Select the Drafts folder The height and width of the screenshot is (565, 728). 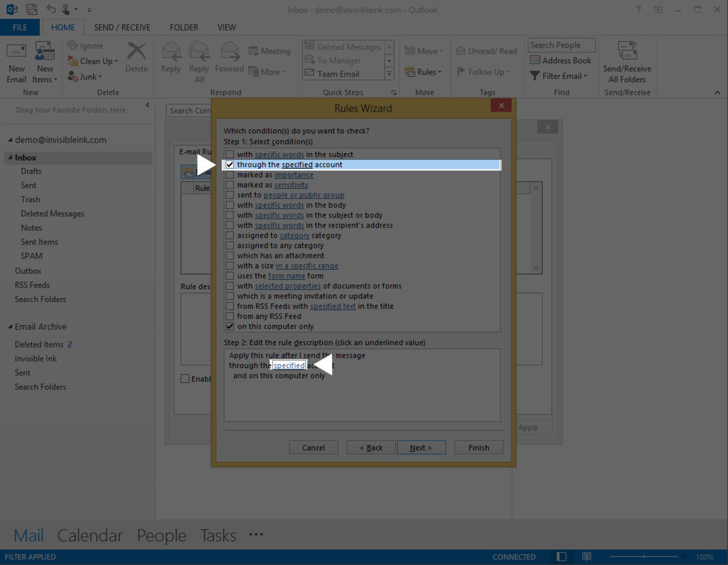[31, 171]
